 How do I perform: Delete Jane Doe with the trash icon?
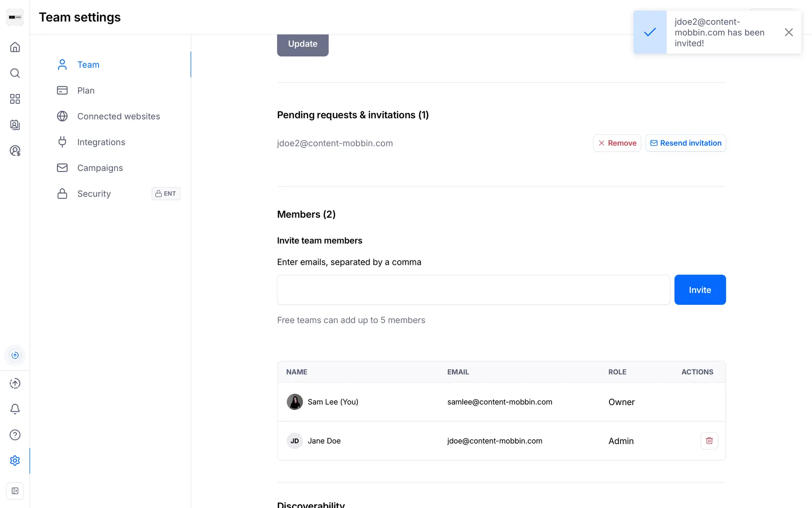(x=709, y=441)
